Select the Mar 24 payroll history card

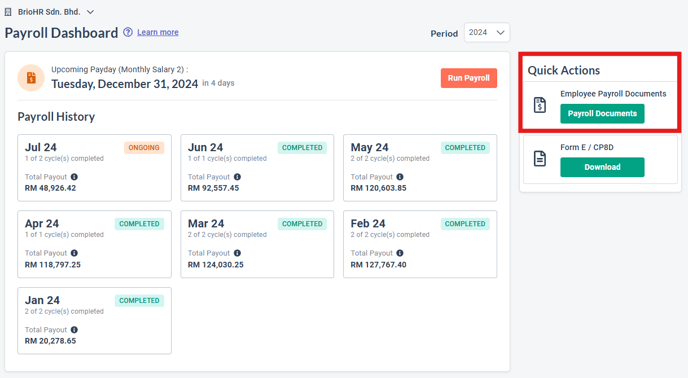click(257, 244)
